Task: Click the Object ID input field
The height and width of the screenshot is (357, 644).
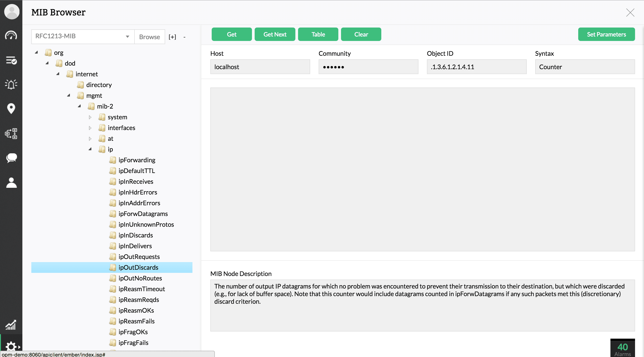Action: point(476,67)
